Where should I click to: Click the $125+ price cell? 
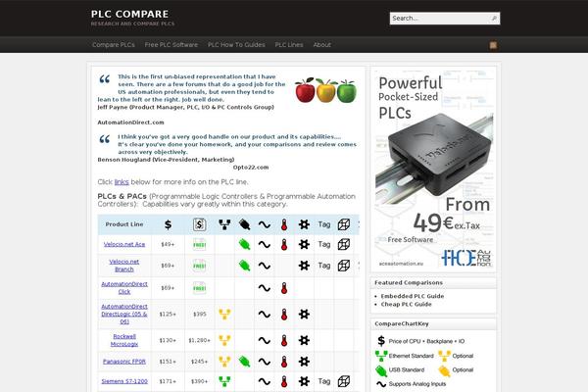(x=168, y=314)
